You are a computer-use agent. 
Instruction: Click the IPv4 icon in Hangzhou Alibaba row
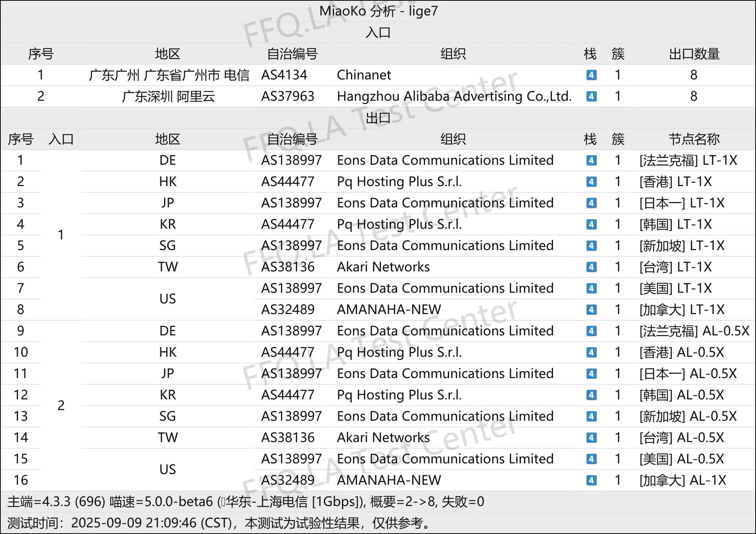click(591, 96)
